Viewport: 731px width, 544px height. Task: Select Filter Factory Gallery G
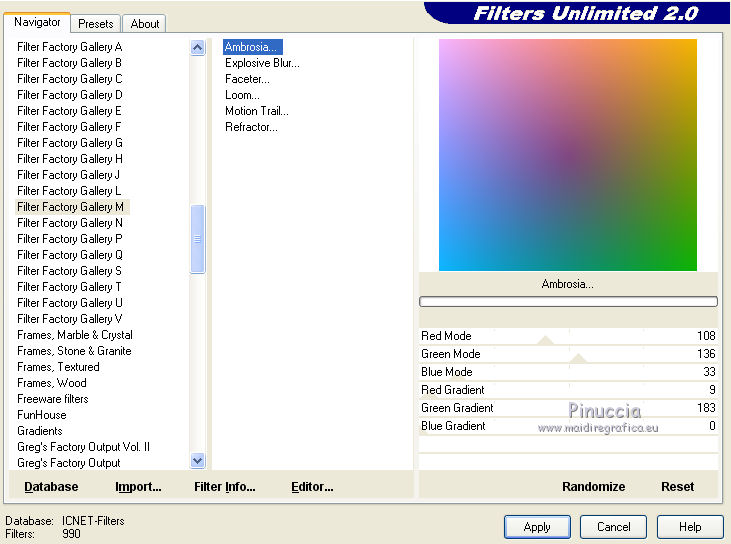[x=70, y=143]
